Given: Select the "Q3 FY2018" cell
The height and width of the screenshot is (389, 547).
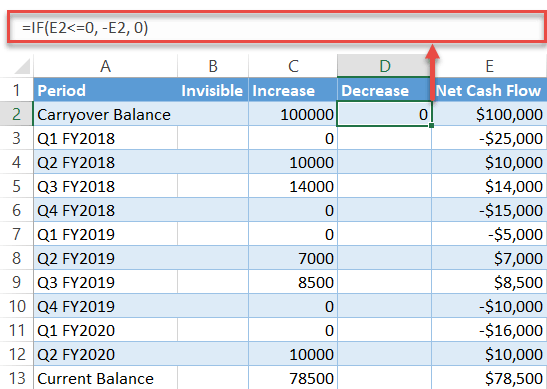Looking at the screenshot, I should [x=105, y=186].
